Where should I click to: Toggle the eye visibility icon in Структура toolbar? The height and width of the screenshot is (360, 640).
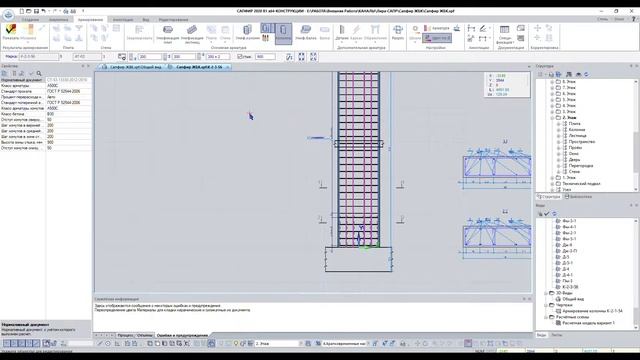click(578, 74)
